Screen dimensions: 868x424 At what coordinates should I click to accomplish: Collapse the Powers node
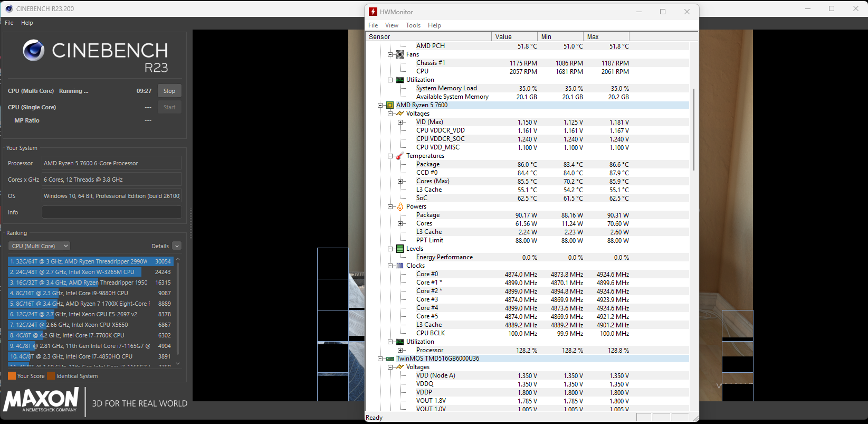[390, 206]
